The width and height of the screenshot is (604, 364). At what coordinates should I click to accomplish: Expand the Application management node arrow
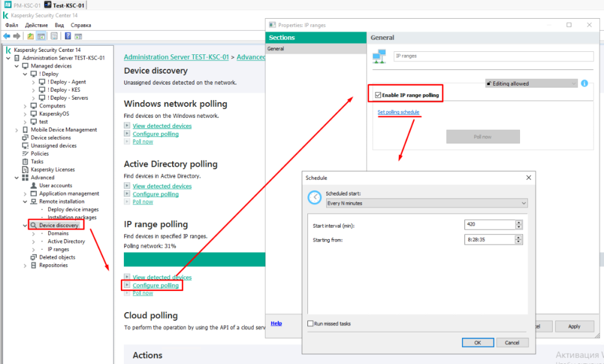(x=25, y=194)
